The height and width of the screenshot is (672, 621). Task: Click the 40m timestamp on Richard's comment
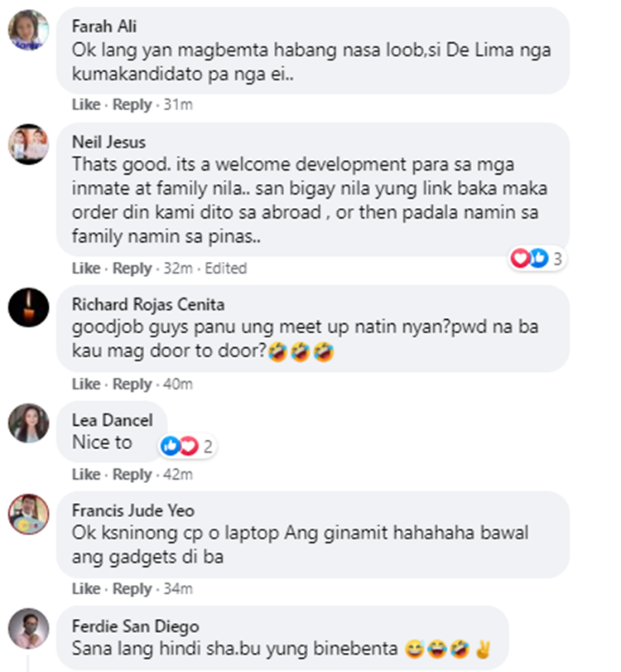click(x=178, y=384)
